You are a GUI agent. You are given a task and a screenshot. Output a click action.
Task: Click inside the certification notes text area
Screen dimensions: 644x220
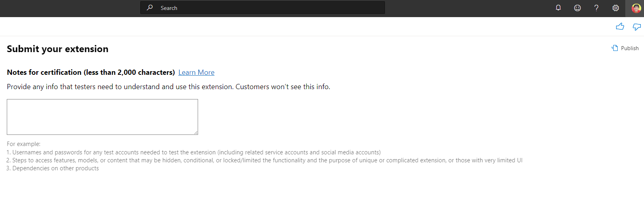(x=102, y=117)
